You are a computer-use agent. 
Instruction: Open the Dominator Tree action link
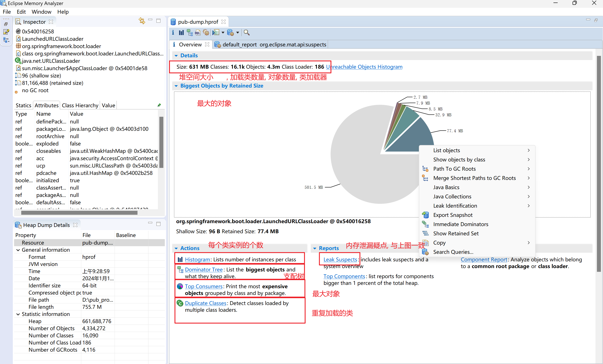204,270
